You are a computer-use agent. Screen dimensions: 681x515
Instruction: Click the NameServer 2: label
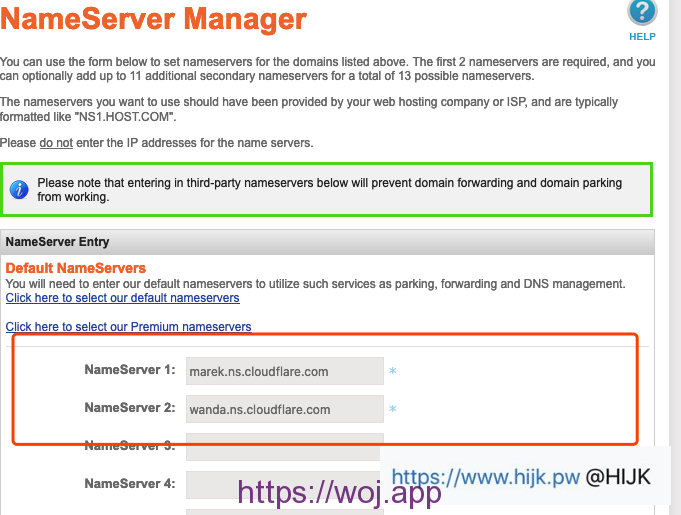coord(130,408)
